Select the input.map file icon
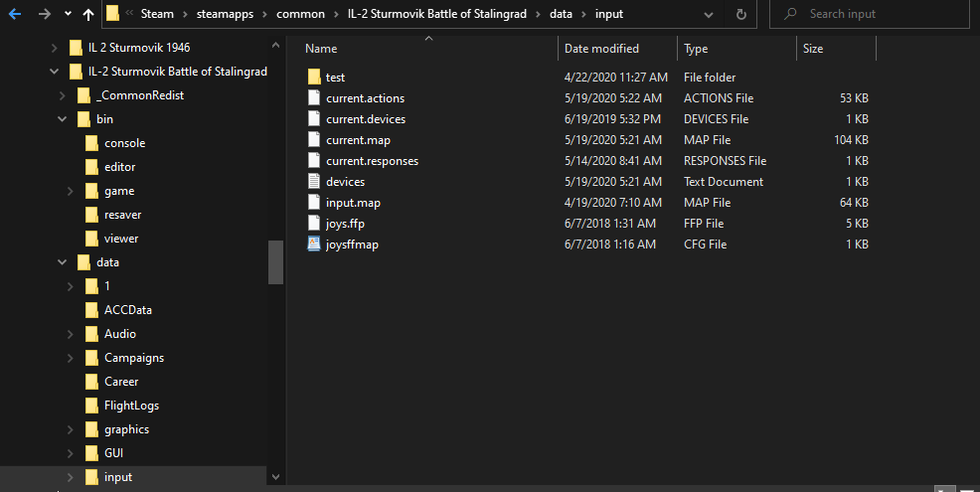 click(x=314, y=202)
